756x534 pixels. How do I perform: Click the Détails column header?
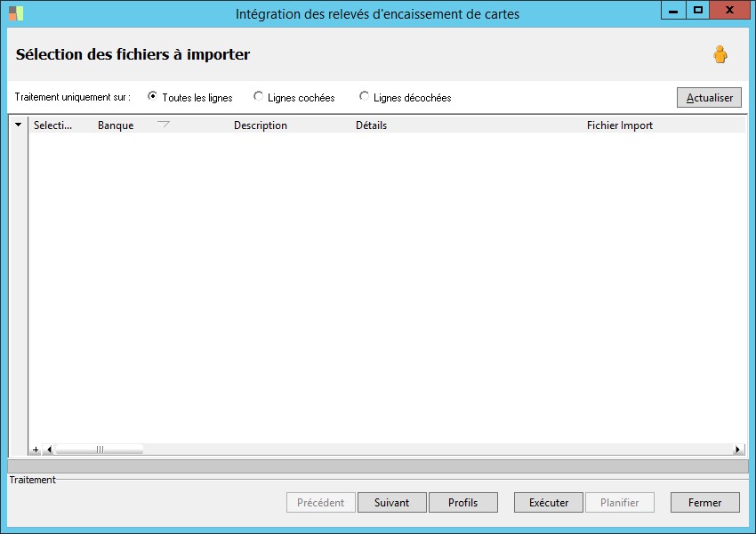[371, 125]
